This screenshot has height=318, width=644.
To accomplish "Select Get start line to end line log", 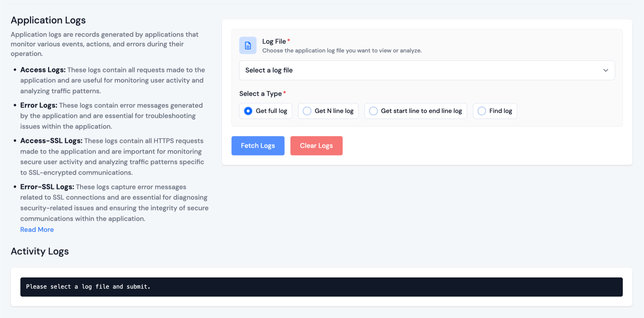I will coord(373,111).
